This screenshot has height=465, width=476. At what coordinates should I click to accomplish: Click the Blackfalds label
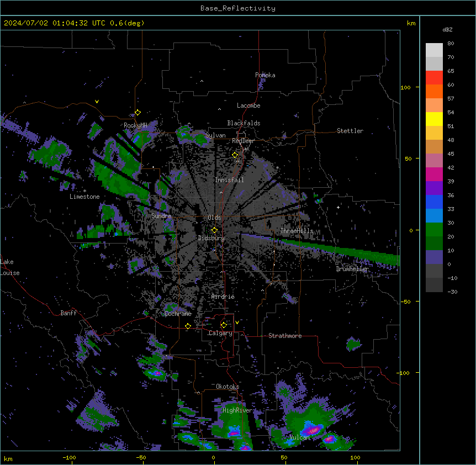click(x=244, y=123)
